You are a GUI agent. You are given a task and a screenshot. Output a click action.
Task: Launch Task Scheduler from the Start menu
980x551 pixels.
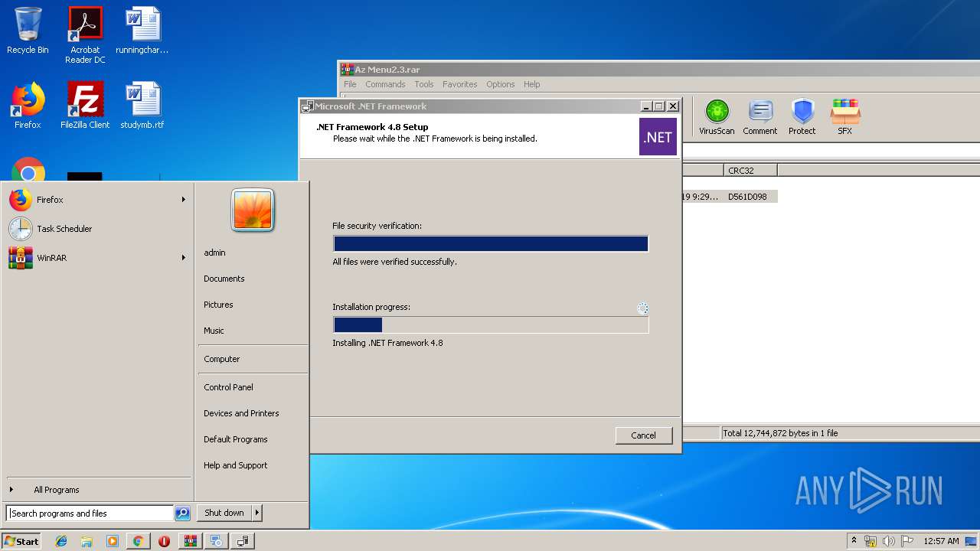[98, 229]
